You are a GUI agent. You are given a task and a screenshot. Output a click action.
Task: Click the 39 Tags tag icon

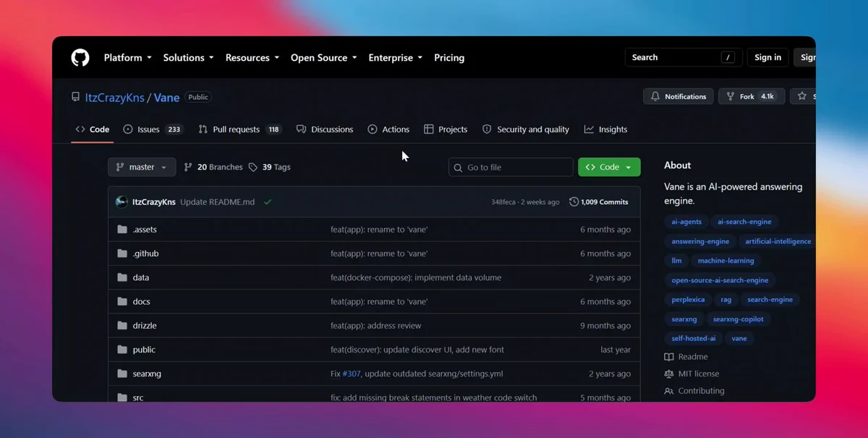[x=252, y=167]
